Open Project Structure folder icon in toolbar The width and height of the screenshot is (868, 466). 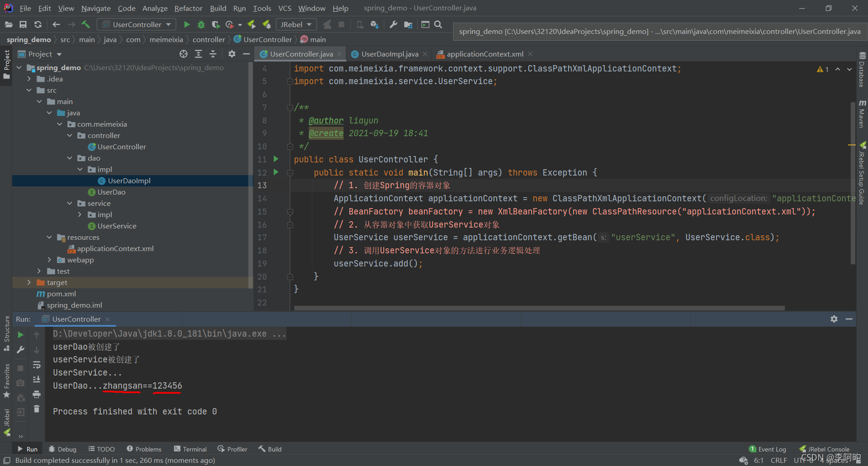click(x=408, y=24)
